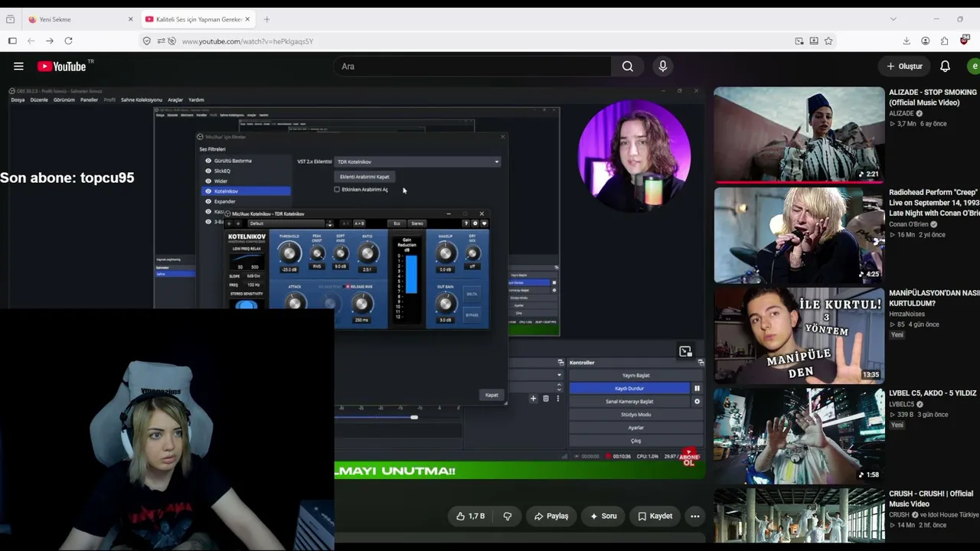Toggle the browser sidebar panel icon

(x=12, y=41)
